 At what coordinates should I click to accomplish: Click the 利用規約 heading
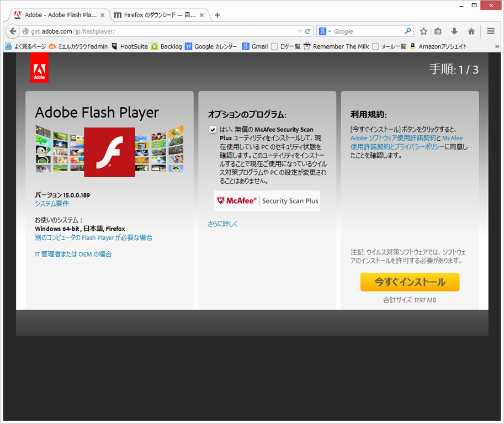369,114
